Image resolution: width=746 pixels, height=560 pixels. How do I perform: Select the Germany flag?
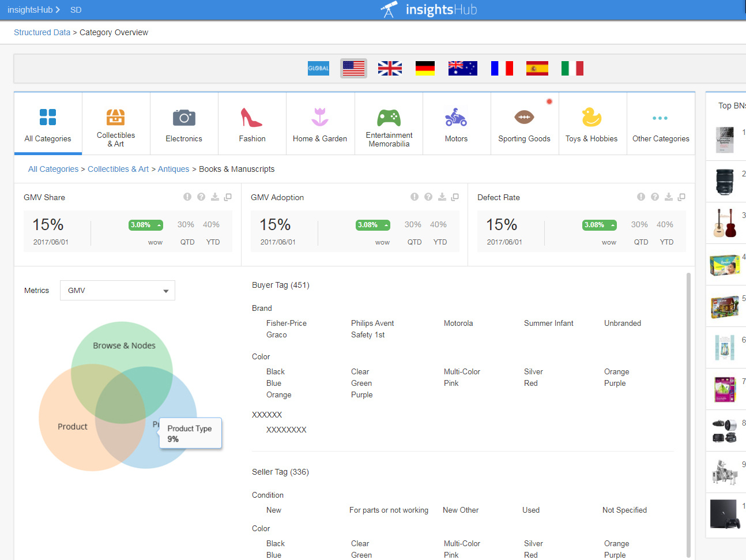[425, 67]
